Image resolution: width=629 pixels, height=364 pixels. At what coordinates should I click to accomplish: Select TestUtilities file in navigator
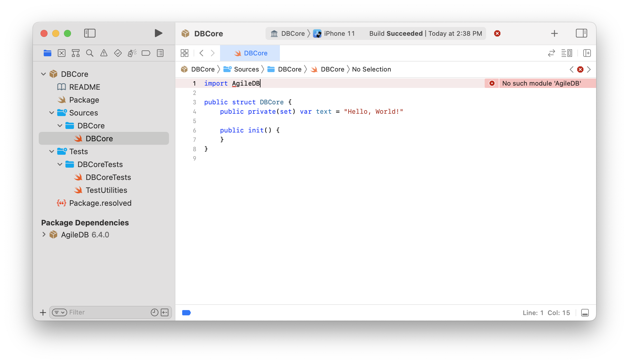click(x=107, y=190)
